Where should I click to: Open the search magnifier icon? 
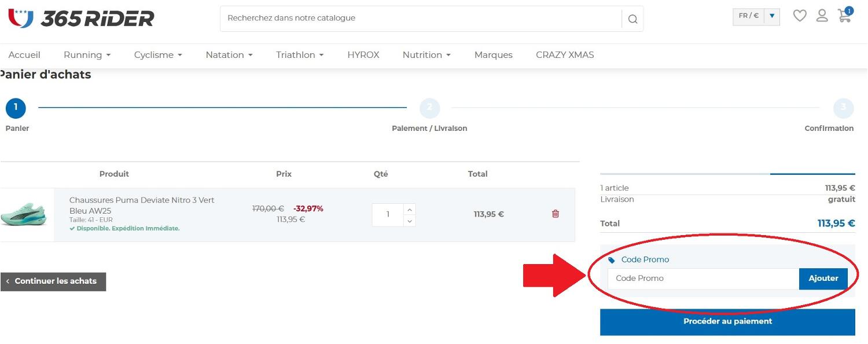pyautogui.click(x=632, y=19)
